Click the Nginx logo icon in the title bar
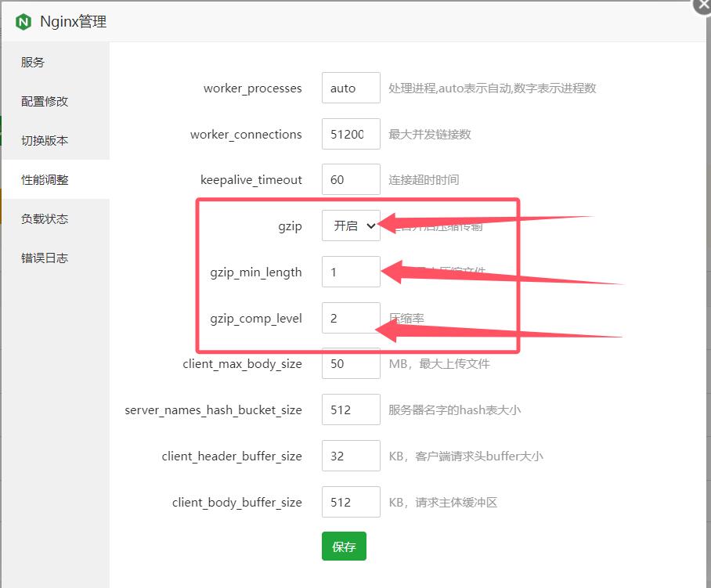Viewport: 711px width, 588px height. pos(23,22)
